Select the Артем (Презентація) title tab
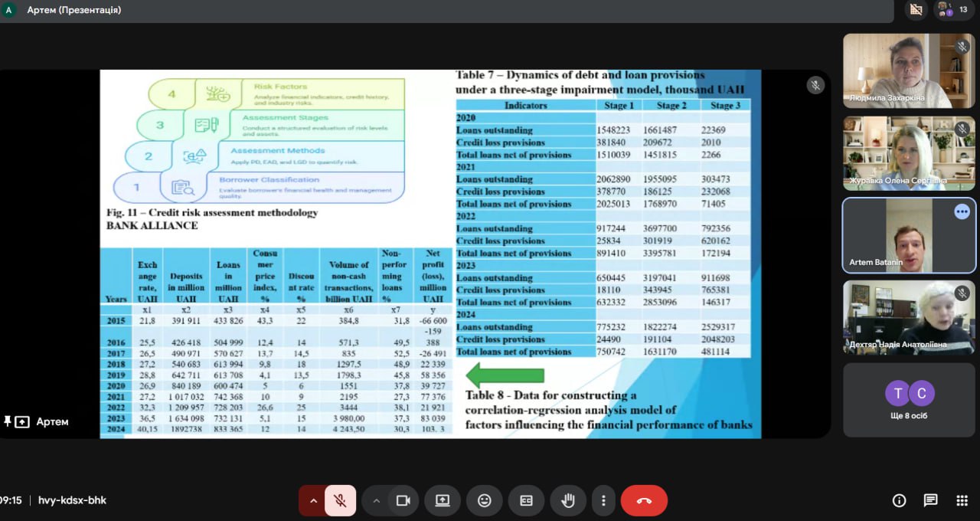Viewport: 980px width, 521px height. click(x=73, y=10)
